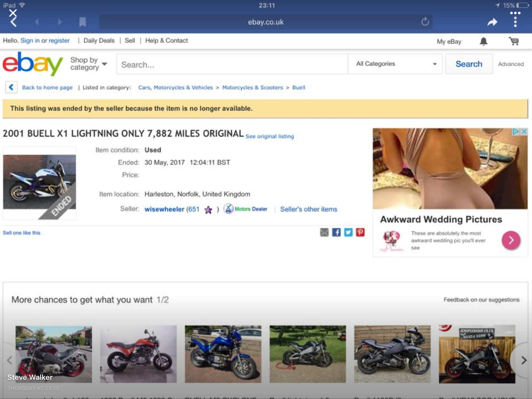The height and width of the screenshot is (399, 532).
Task: Expand Shop by category dropdown
Action: tap(89, 64)
